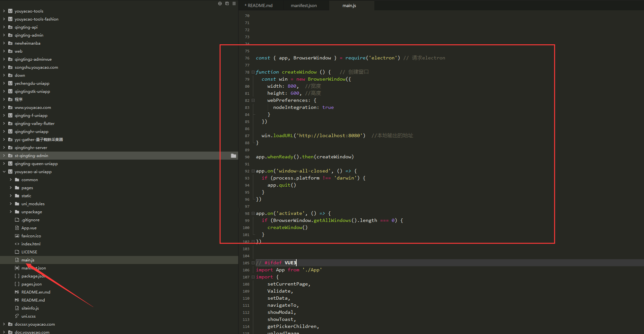
Task: Collapse the youyacao-ai-uniapp project
Action: click(4, 171)
